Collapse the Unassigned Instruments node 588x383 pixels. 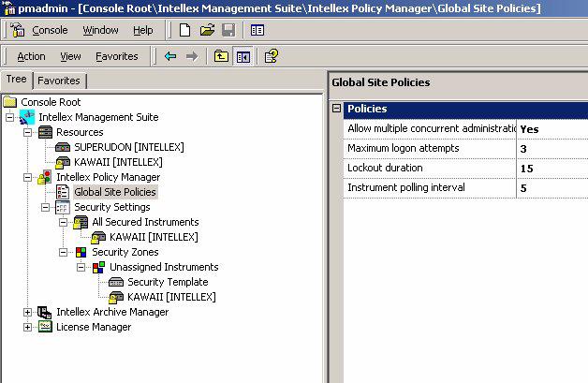pyautogui.click(x=81, y=268)
